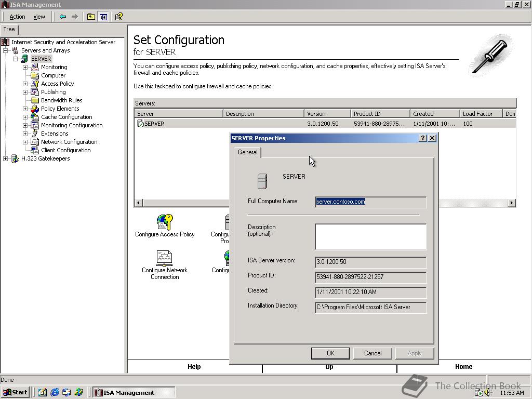Click the Configure Access Policy key icon
The image size is (532, 399).
point(165,222)
